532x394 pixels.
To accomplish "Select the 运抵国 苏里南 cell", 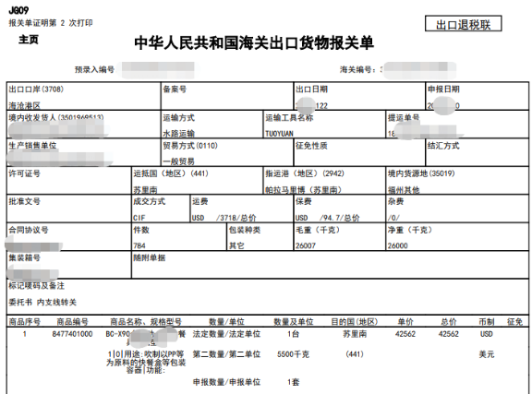I will [x=197, y=180].
